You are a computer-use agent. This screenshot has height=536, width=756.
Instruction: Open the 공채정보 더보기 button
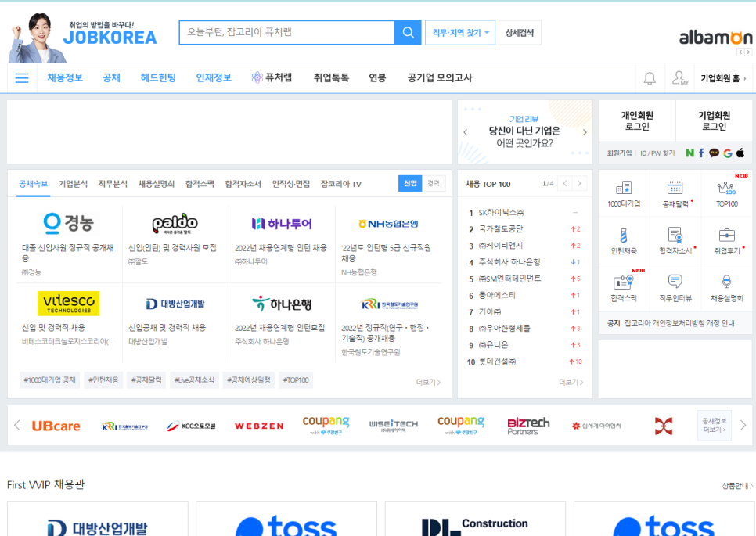[714, 425]
